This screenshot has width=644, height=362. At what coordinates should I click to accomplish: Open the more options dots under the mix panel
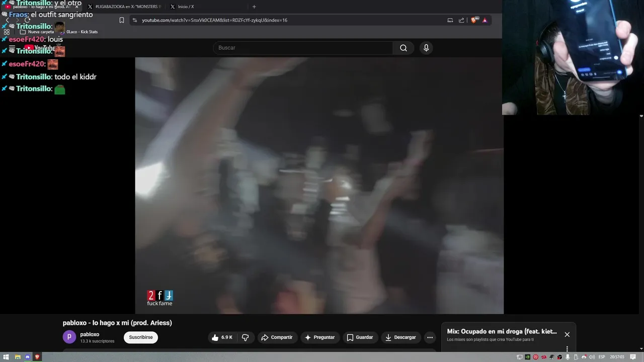click(567, 348)
